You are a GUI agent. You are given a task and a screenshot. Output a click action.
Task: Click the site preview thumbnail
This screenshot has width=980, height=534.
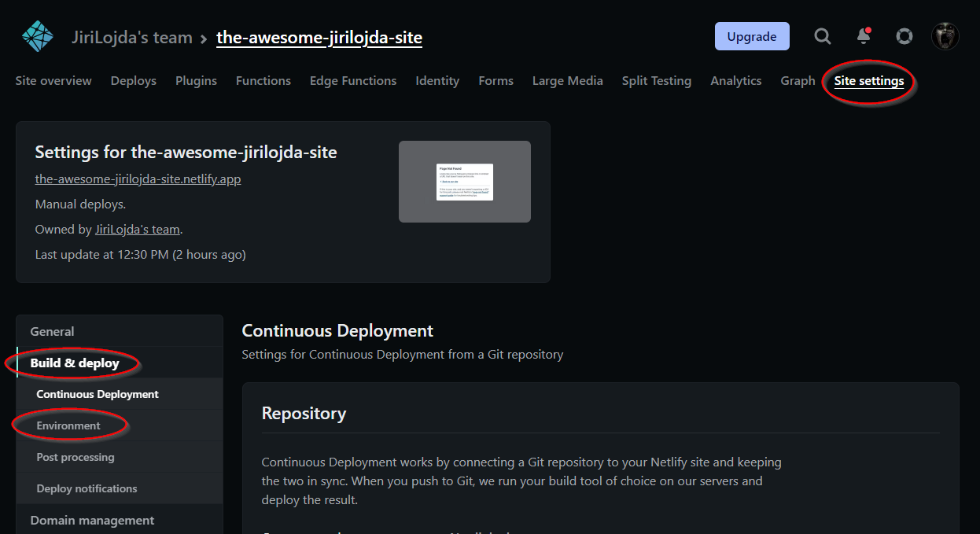click(x=465, y=182)
